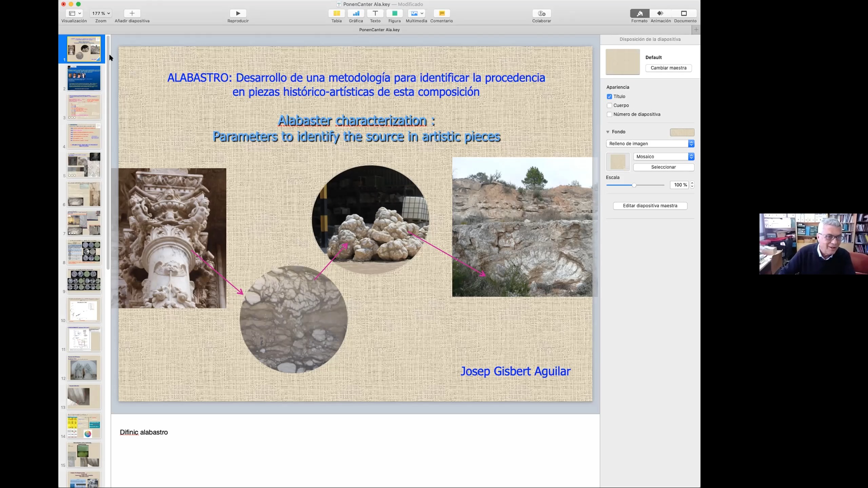Enable the Cuerpo checkbox

coord(609,105)
